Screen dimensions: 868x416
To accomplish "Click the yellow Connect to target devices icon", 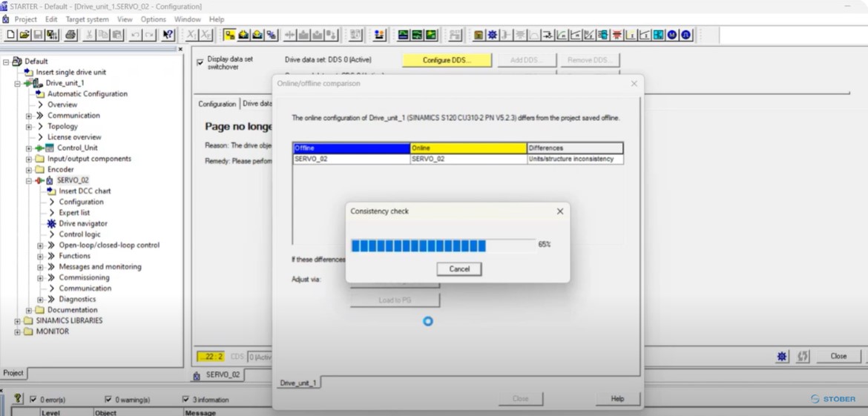I will (230, 35).
